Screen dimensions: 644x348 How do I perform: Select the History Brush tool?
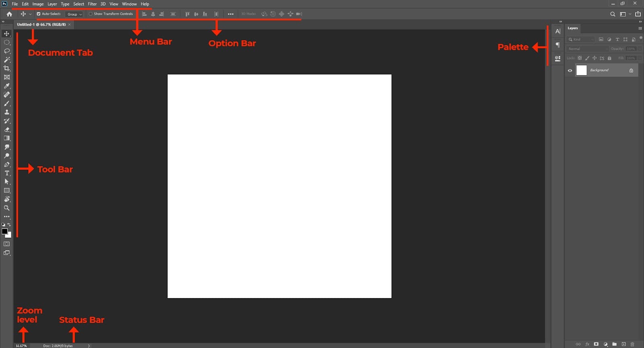click(x=7, y=121)
